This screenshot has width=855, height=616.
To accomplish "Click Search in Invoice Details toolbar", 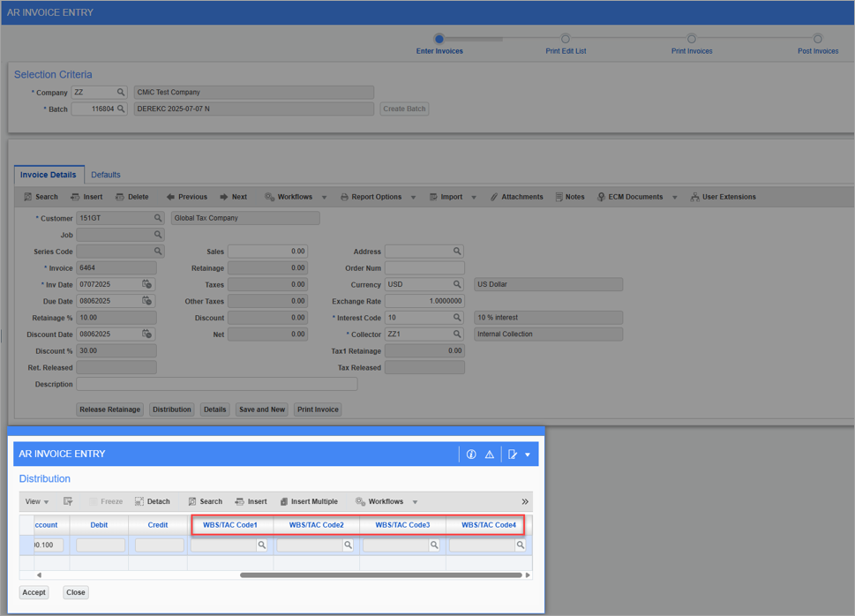I will click(41, 197).
